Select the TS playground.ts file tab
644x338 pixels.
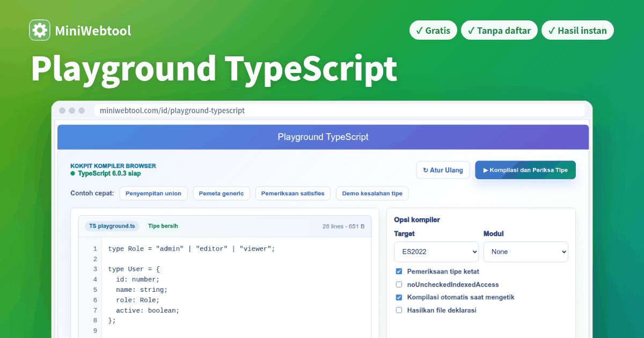click(112, 226)
